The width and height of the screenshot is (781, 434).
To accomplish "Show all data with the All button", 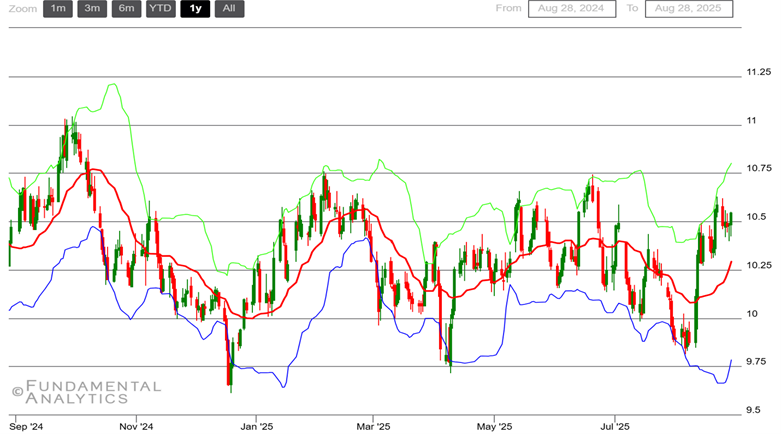I will pos(229,9).
